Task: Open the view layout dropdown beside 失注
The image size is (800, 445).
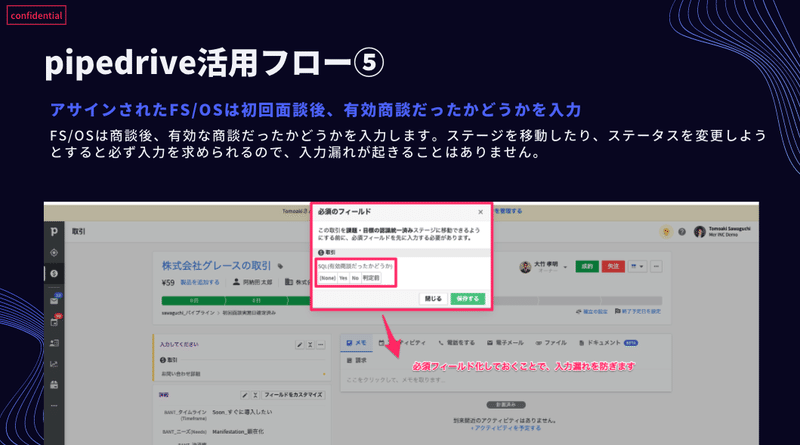Action: tap(637, 266)
